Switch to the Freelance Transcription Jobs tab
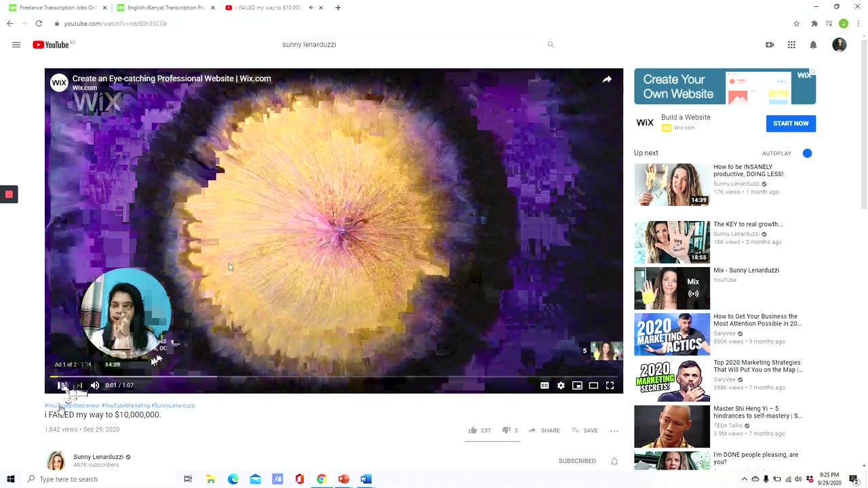This screenshot has height=488, width=868. click(x=57, y=7)
